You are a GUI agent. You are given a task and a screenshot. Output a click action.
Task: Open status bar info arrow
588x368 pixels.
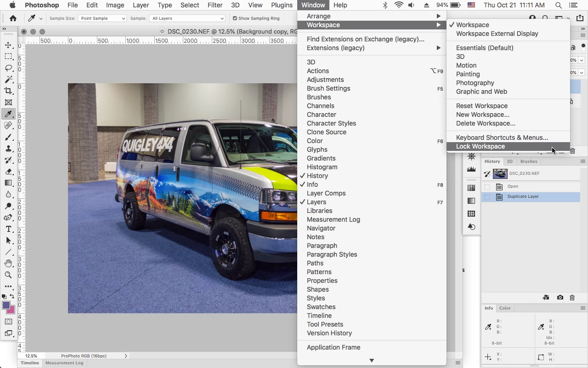click(126, 356)
